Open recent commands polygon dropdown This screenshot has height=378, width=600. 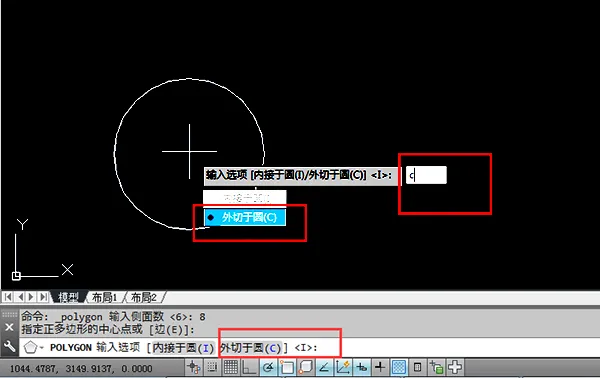tap(34, 347)
